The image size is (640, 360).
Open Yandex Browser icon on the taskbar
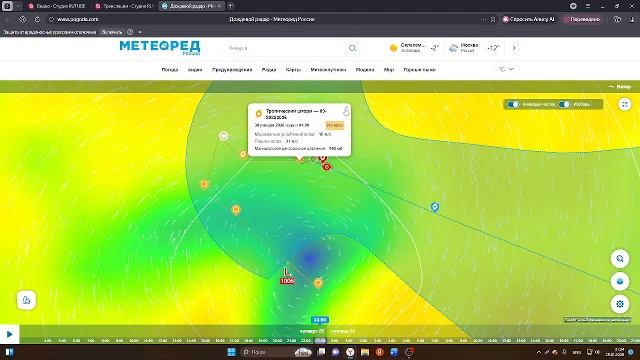[x=350, y=352]
